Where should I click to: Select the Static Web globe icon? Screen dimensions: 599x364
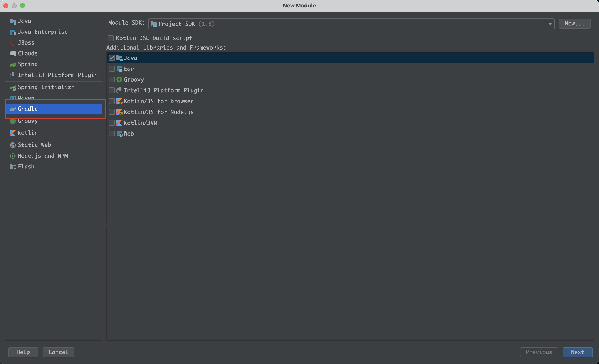point(13,145)
